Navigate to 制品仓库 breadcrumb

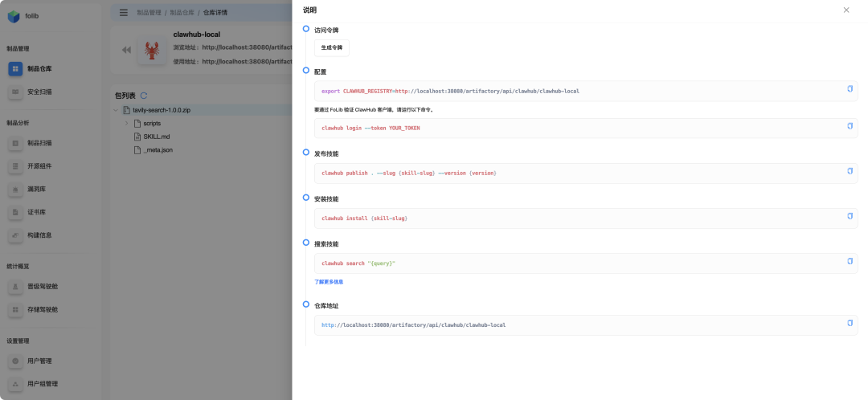(x=181, y=13)
